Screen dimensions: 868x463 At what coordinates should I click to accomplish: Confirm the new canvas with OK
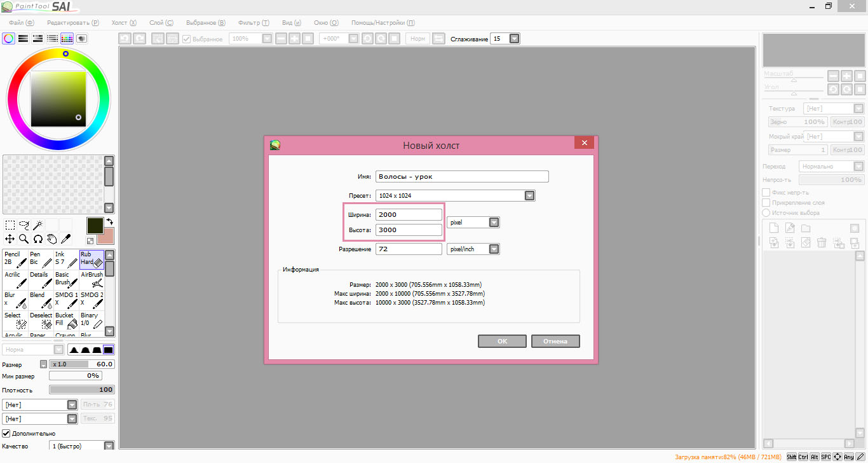pyautogui.click(x=502, y=342)
